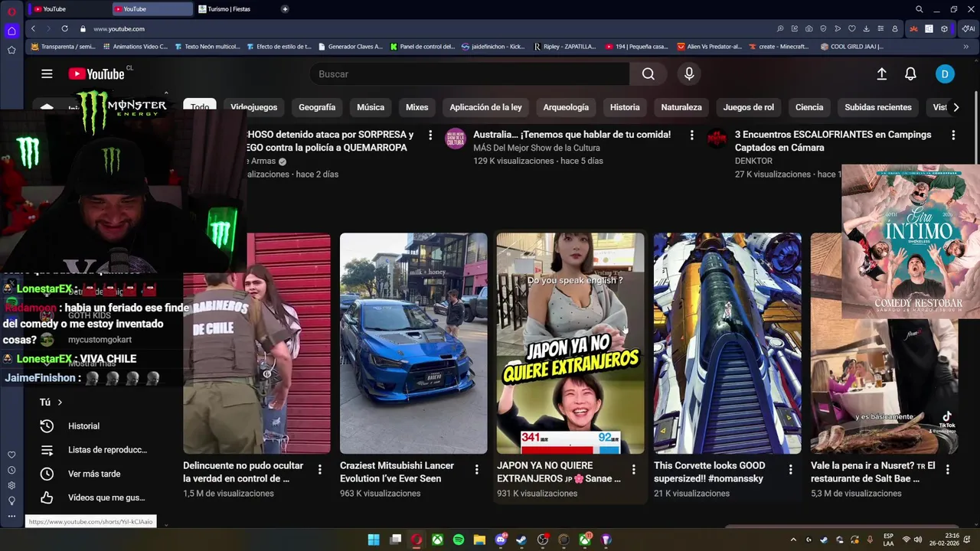This screenshot has width=980, height=551.
Task: Open Historial in the sidebar
Action: click(83, 426)
